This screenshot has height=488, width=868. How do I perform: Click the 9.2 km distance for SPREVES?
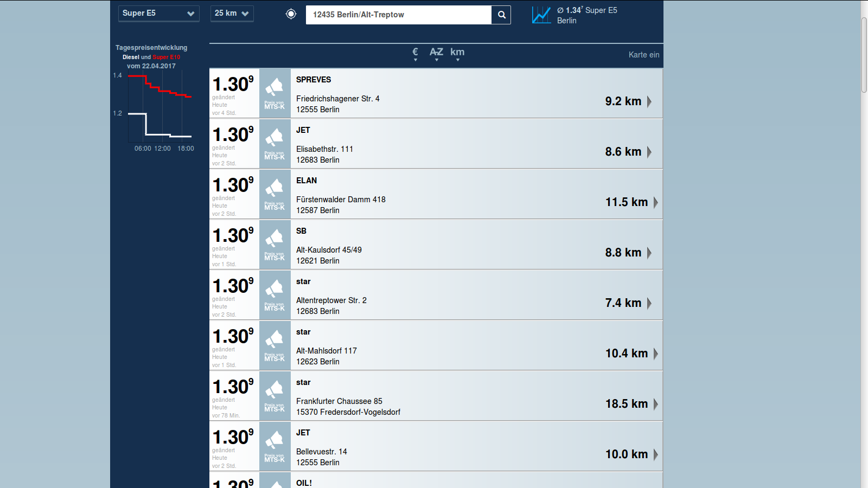[x=623, y=101]
